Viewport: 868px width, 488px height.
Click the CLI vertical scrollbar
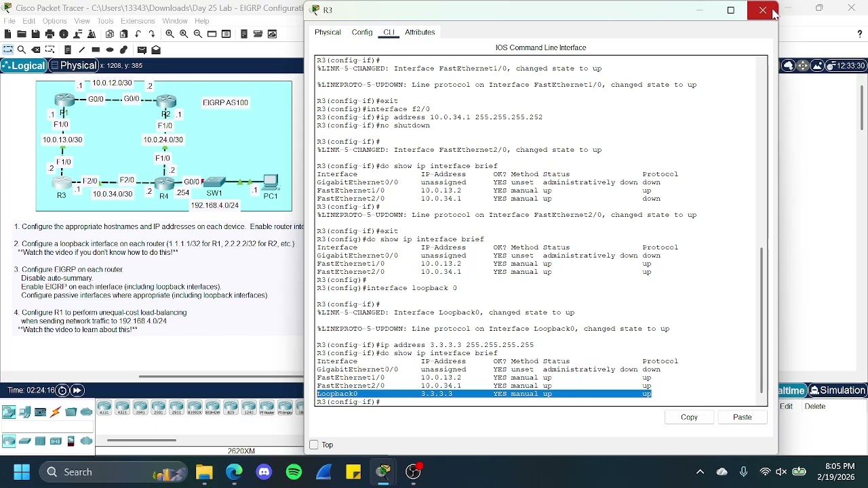[x=762, y=319]
